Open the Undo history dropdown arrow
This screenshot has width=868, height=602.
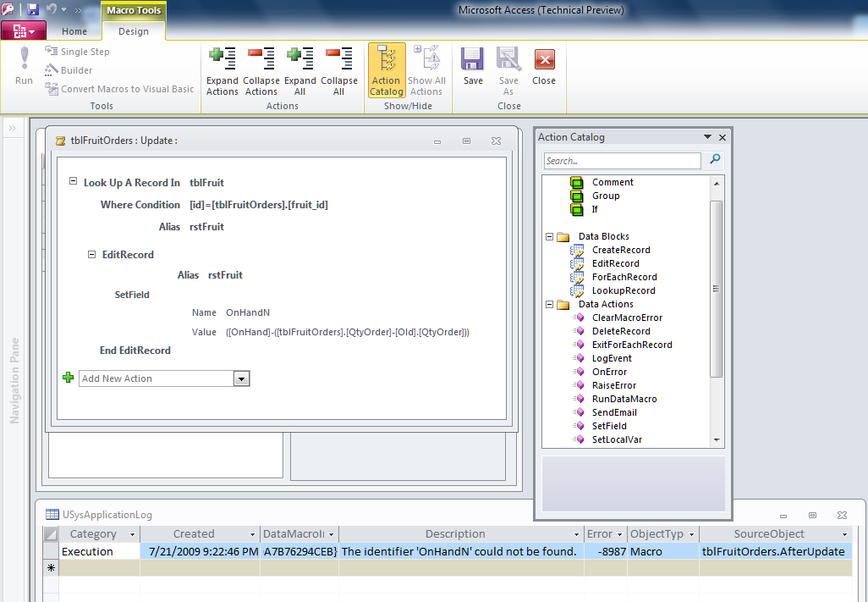(63, 9)
